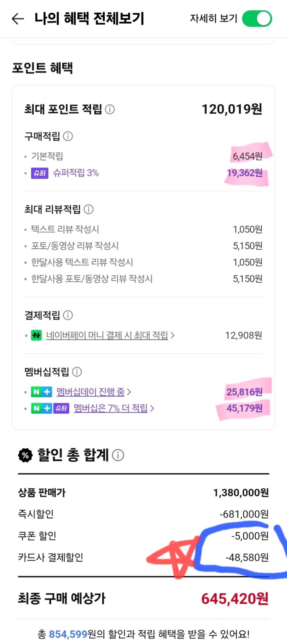287x644 pixels.
Task: Show info for 최대 리뷰적립
Action: tap(89, 209)
